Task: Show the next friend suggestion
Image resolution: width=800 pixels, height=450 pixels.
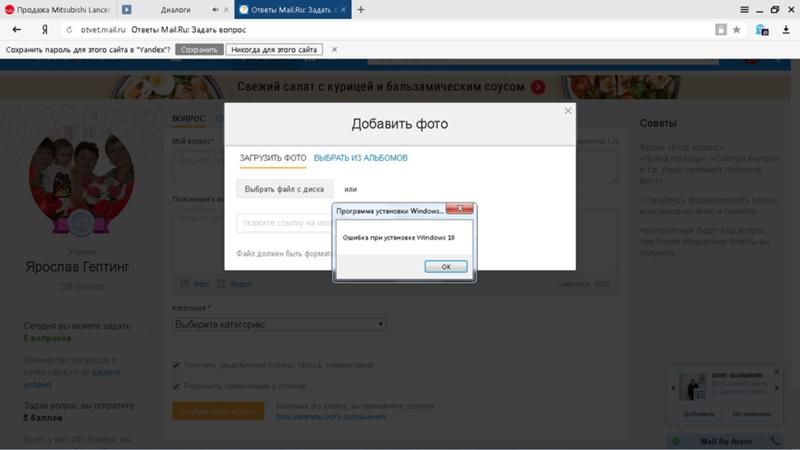Action: coord(777,388)
